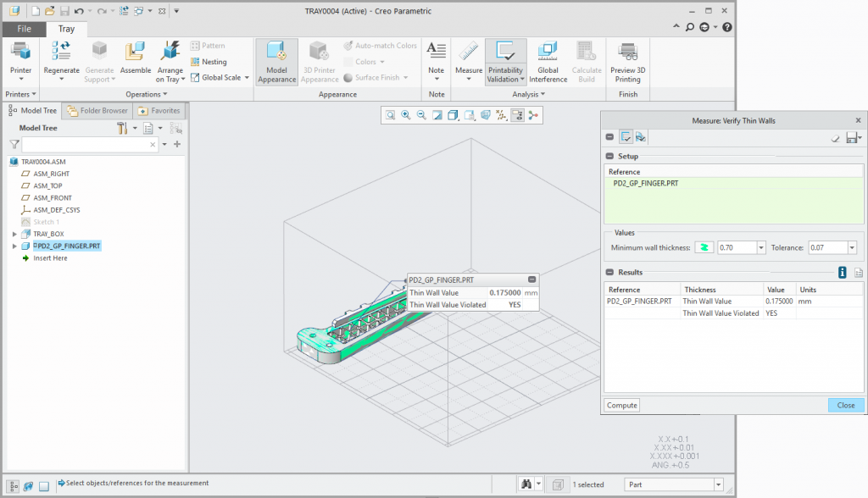Click the blue info icon in Results
The image size is (868, 498).
click(842, 272)
